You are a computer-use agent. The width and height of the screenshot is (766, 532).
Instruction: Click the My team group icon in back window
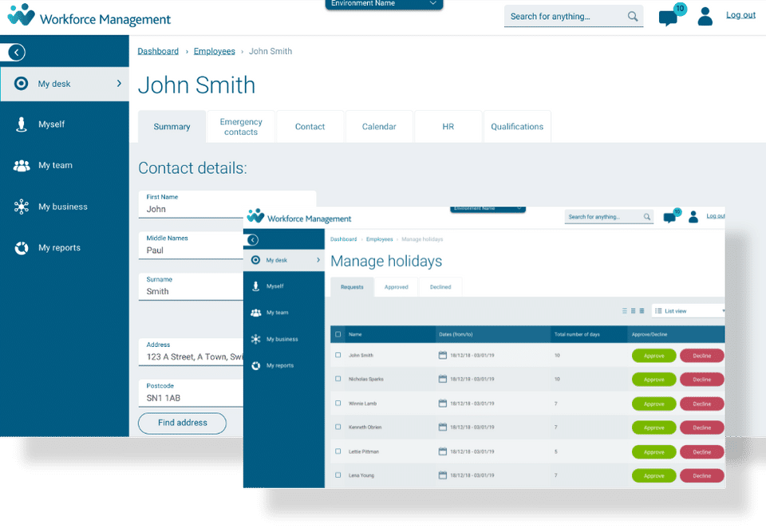coord(22,166)
